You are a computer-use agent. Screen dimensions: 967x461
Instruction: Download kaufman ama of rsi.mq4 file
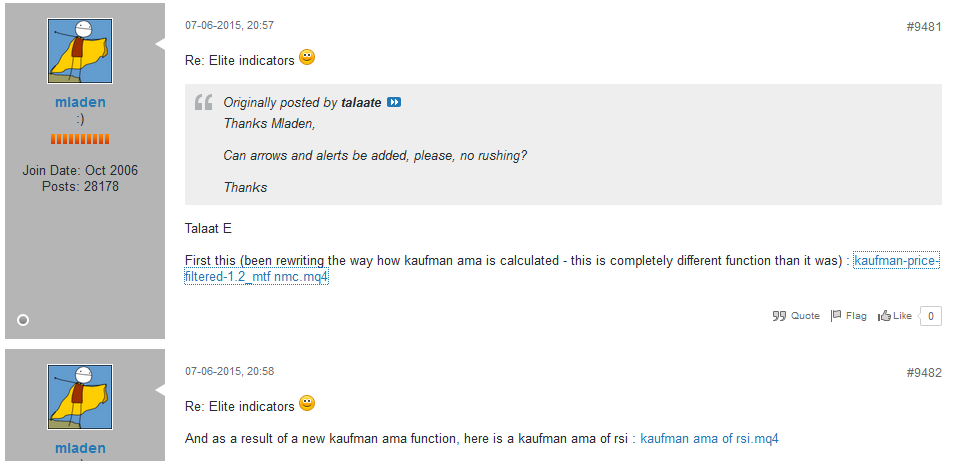tap(709, 439)
